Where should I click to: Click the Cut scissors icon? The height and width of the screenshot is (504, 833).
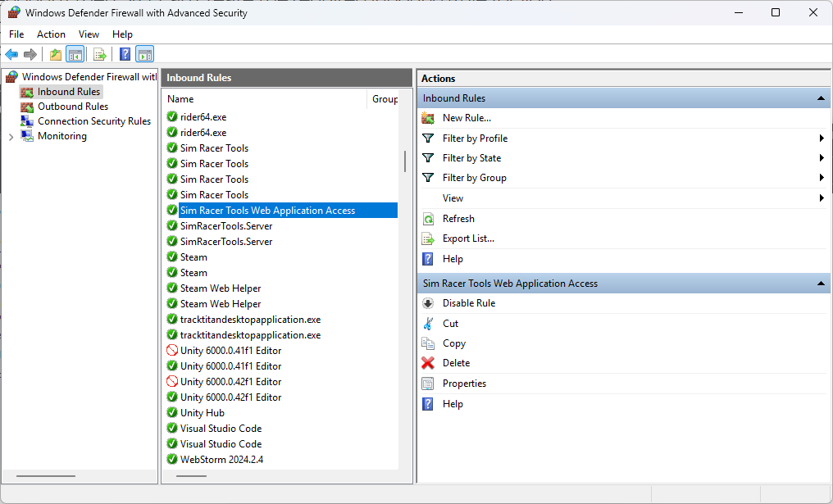tap(428, 324)
